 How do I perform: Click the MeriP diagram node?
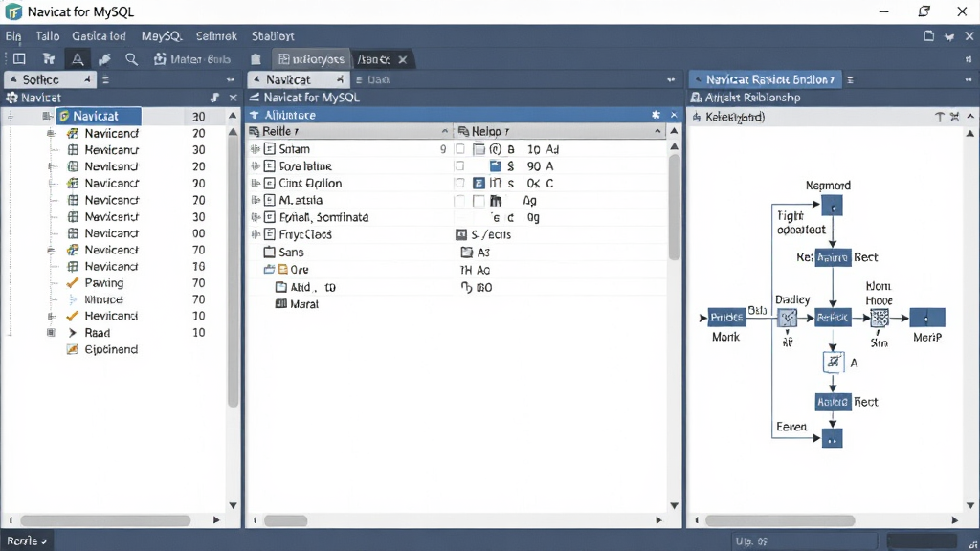pyautogui.click(x=926, y=318)
